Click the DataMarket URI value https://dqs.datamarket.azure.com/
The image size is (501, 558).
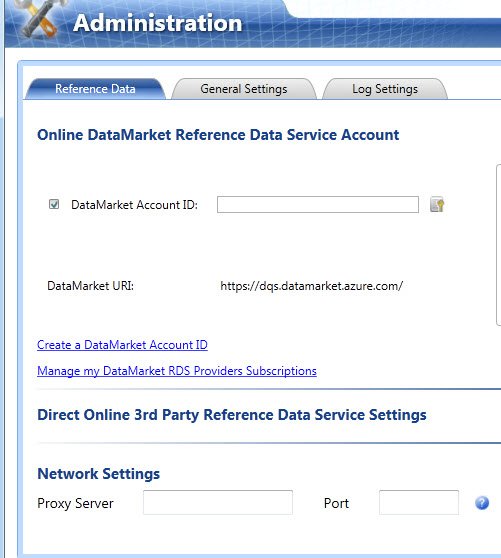(311, 286)
